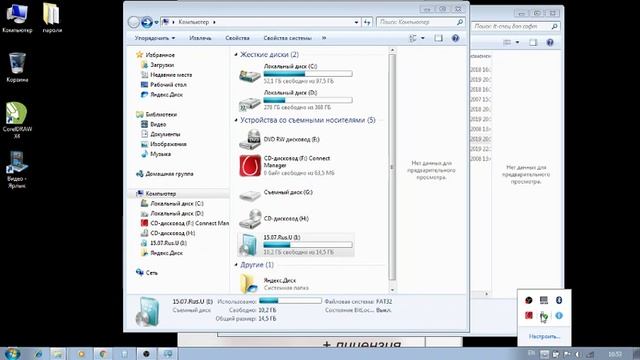The image size is (640, 360).
Task: Click the drive C: capacity bar
Action: point(308,74)
